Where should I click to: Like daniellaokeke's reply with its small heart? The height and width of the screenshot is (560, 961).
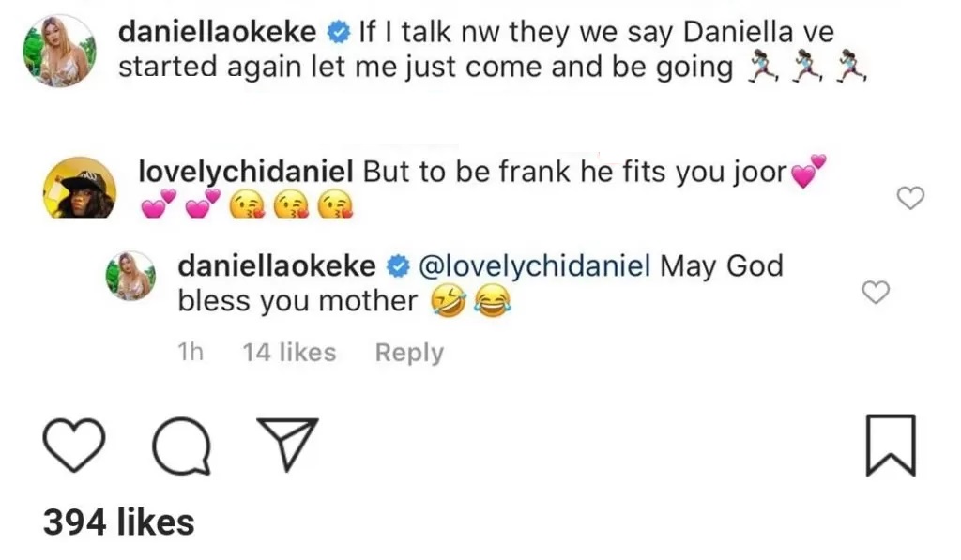click(875, 293)
